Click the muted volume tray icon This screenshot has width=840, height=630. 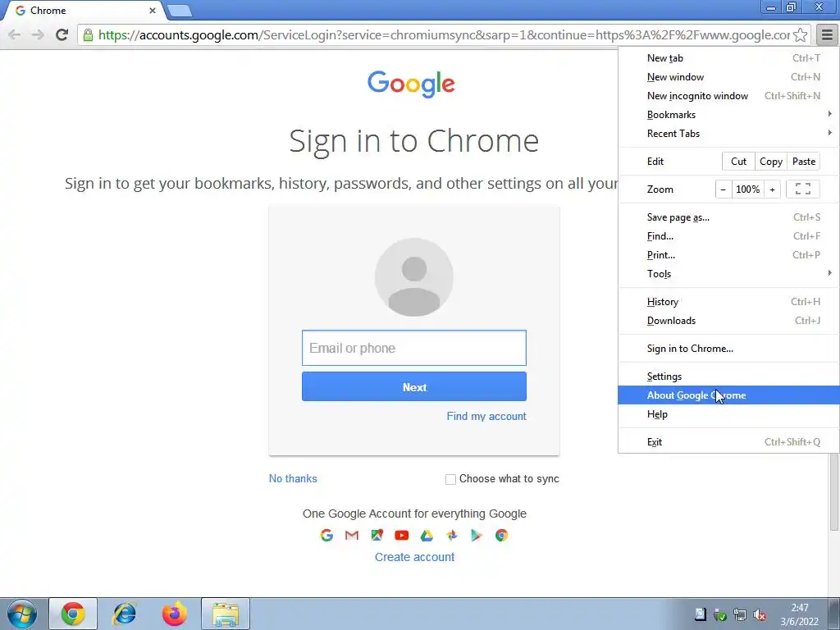760,614
